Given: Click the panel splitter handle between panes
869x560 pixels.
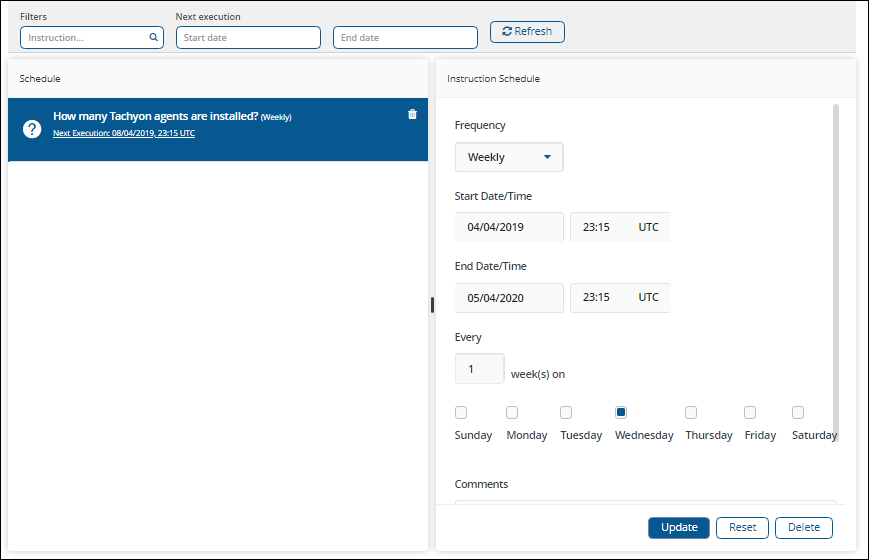Looking at the screenshot, I should click(432, 305).
